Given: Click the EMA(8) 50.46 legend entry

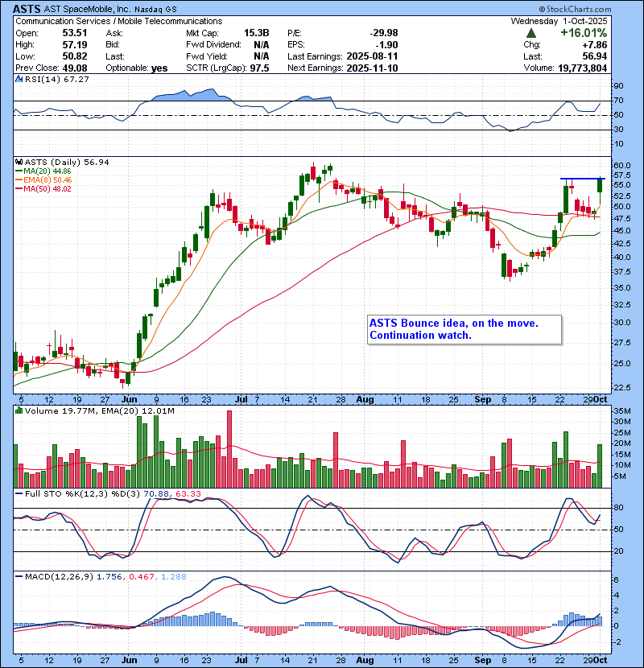Looking at the screenshot, I should 43,180.
